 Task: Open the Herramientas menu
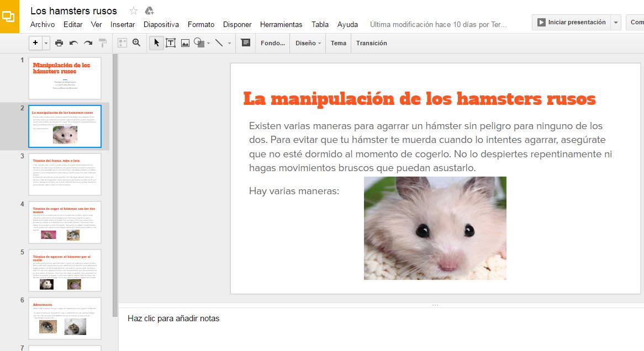click(281, 25)
